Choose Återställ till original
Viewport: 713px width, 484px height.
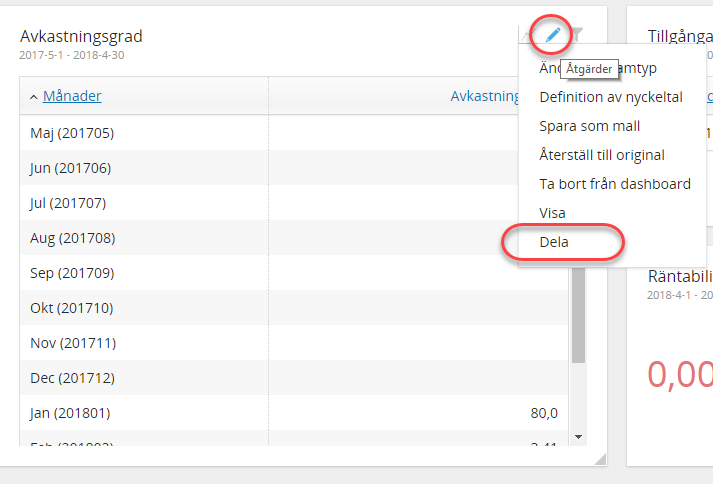click(601, 155)
